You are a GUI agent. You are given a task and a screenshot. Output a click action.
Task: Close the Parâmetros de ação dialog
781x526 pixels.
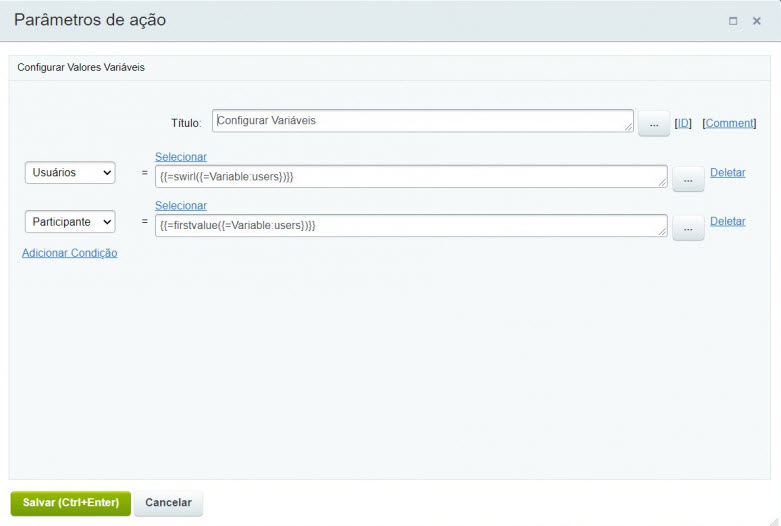[756, 21]
